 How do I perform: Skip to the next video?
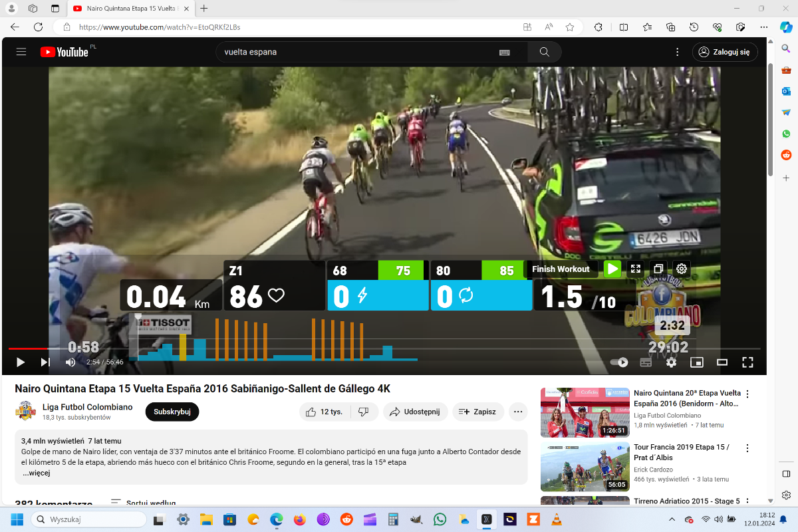coord(45,362)
